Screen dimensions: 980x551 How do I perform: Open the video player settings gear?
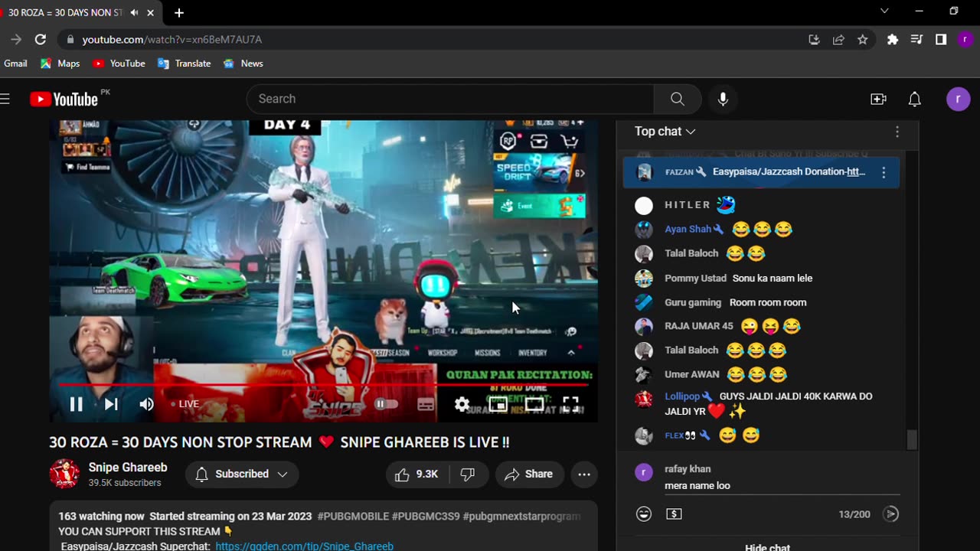462,404
